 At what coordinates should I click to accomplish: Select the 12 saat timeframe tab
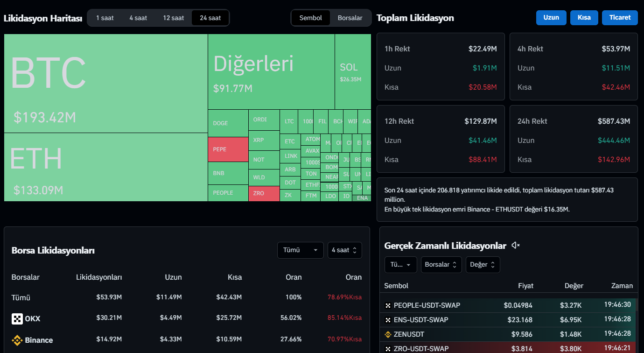(173, 18)
